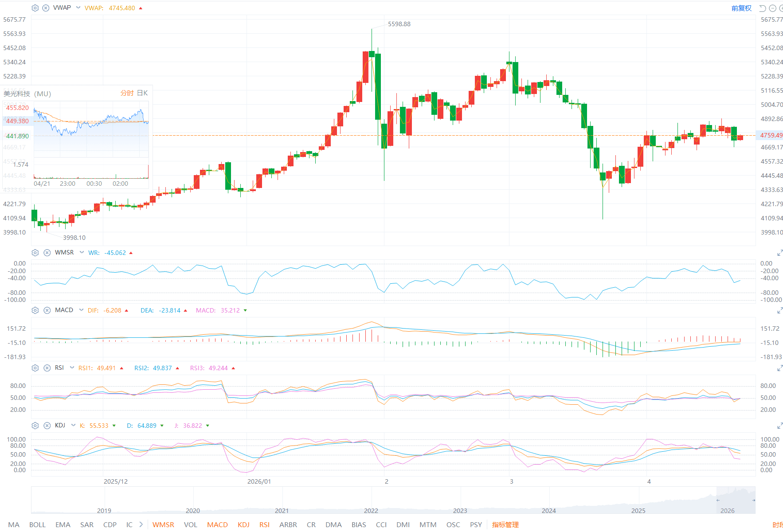Image resolution: width=783 pixels, height=532 pixels.
Task: Open the VWAP dropdown chevron
Action: [x=78, y=8]
